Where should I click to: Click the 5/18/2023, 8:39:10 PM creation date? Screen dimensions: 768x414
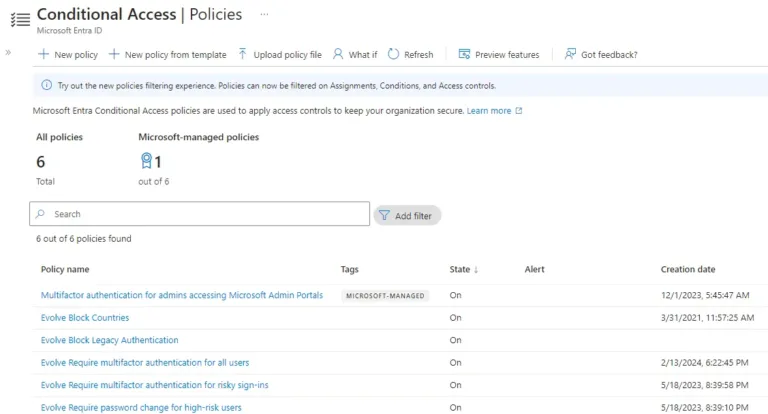[704, 408]
